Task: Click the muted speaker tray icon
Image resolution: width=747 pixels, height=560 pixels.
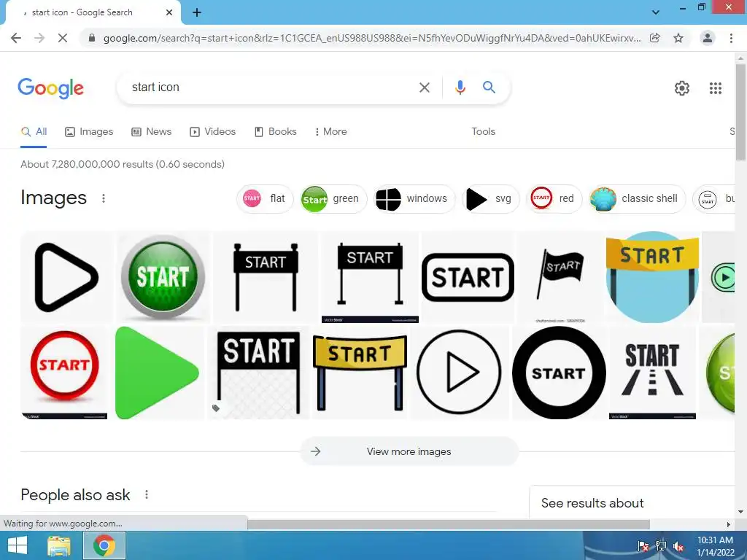Action: click(x=678, y=546)
